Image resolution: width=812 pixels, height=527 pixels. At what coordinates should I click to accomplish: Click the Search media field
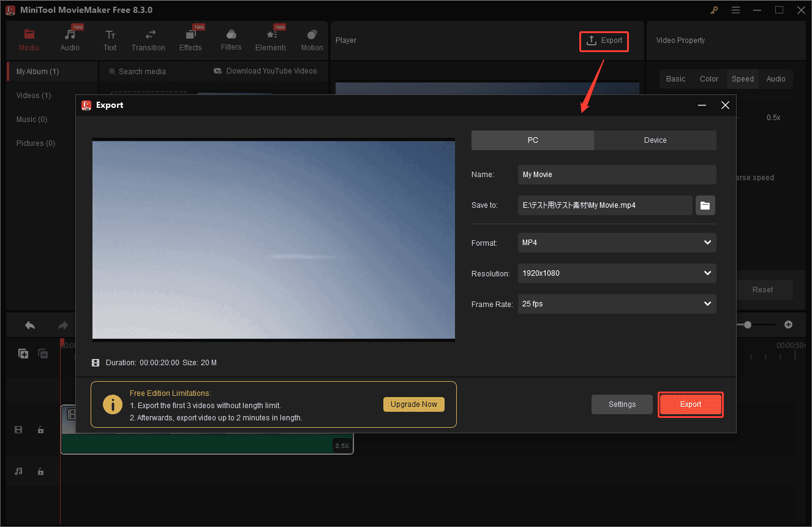tap(153, 72)
